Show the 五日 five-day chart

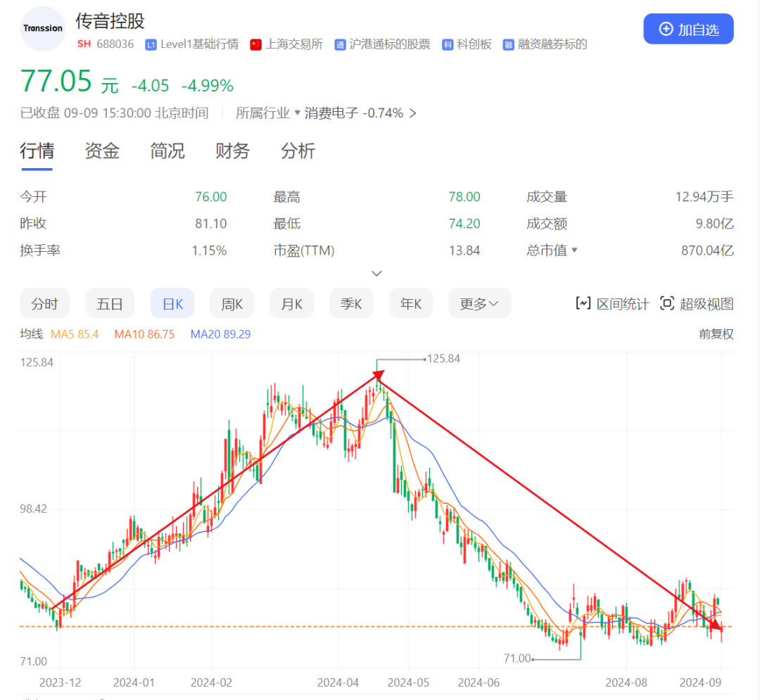(110, 304)
